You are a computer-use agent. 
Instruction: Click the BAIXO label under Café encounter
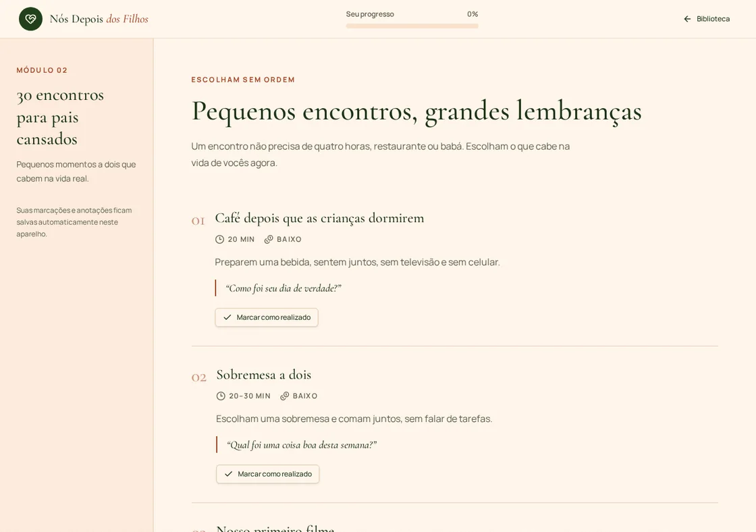click(290, 239)
